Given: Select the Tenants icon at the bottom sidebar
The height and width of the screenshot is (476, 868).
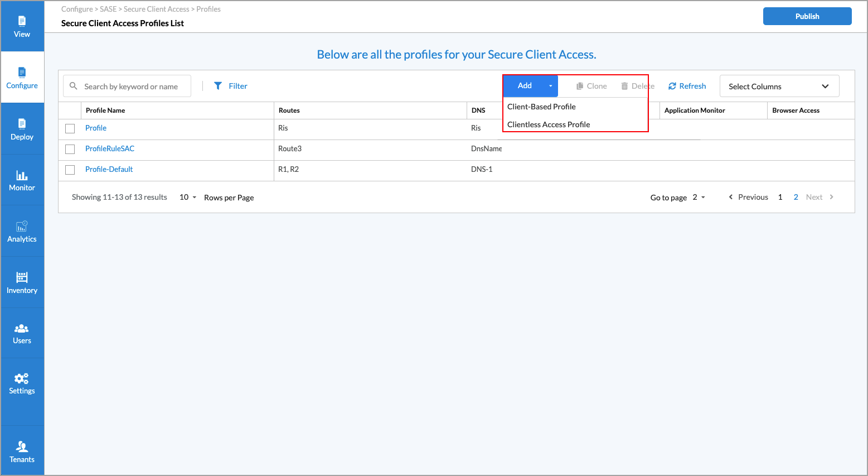Looking at the screenshot, I should tap(22, 451).
